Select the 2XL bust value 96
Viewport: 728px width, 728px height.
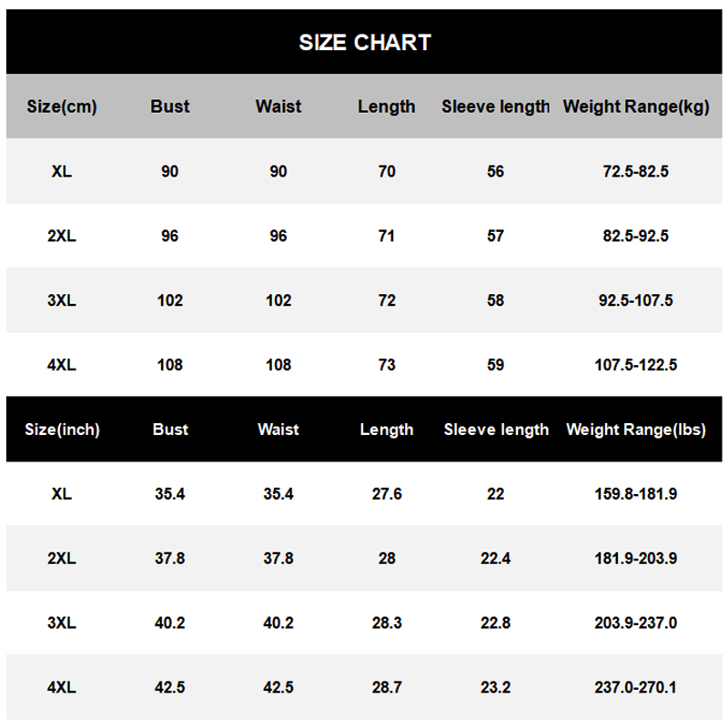coord(170,236)
